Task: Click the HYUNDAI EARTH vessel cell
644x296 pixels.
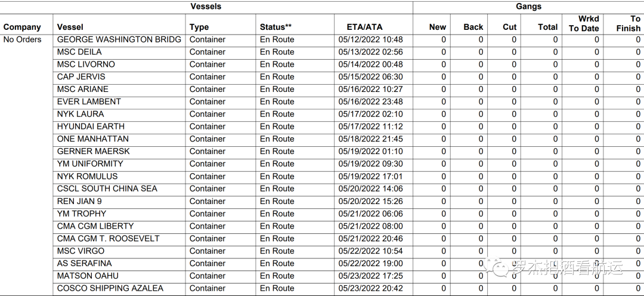Action: pos(91,127)
